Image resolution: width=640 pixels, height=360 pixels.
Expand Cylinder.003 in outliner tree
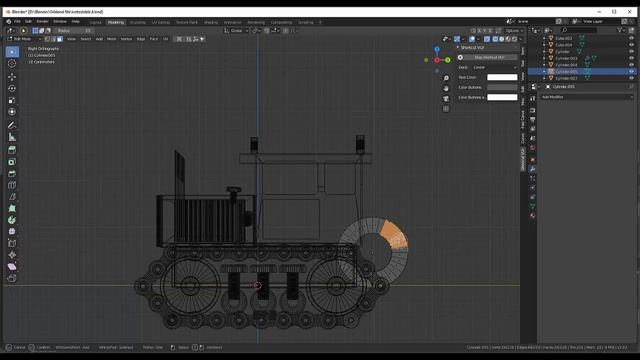(x=544, y=58)
